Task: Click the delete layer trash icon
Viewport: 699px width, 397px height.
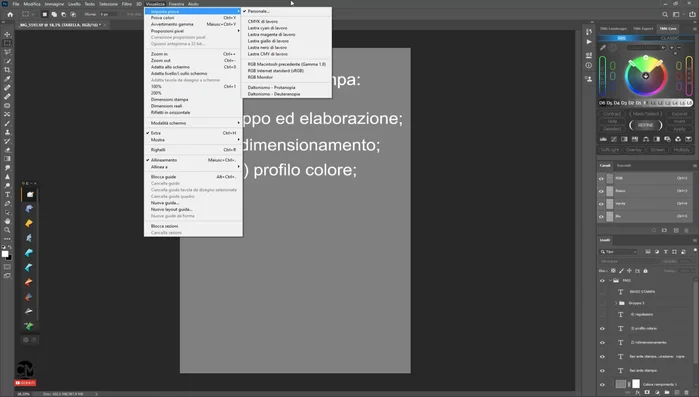Action: point(687,393)
